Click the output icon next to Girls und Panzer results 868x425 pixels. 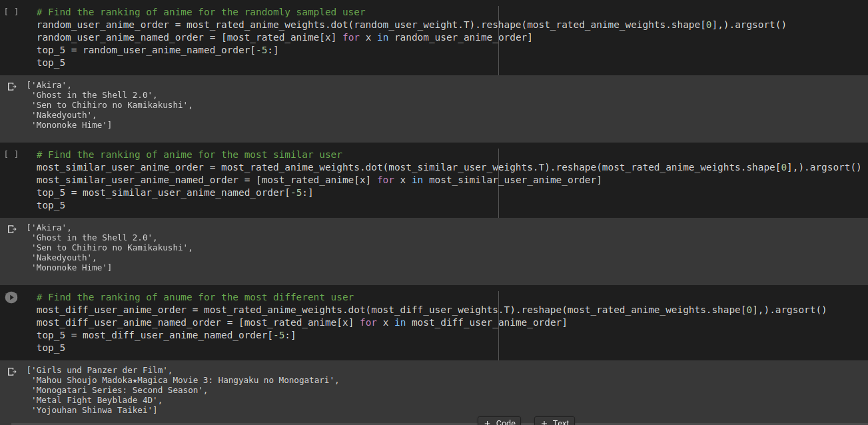point(11,372)
